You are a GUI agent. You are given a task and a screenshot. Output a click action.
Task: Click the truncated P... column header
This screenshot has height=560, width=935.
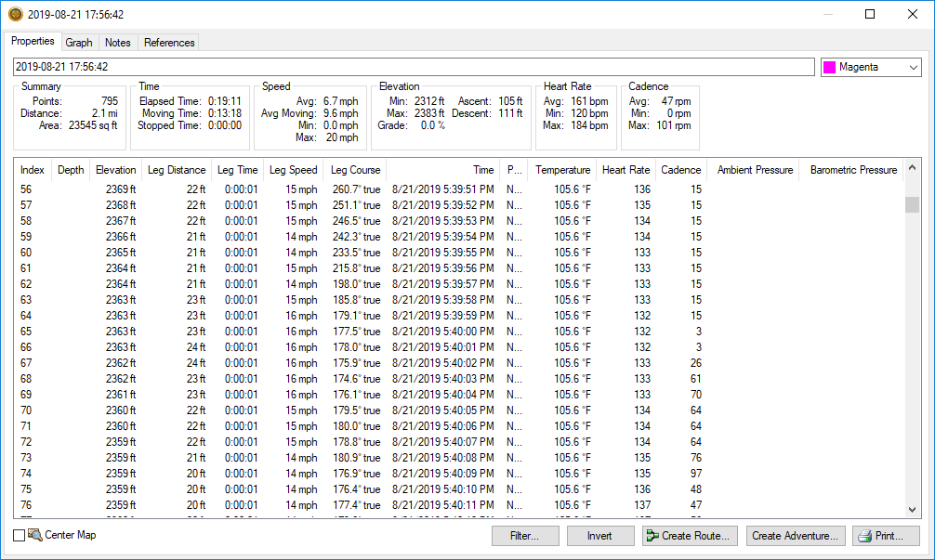point(515,170)
